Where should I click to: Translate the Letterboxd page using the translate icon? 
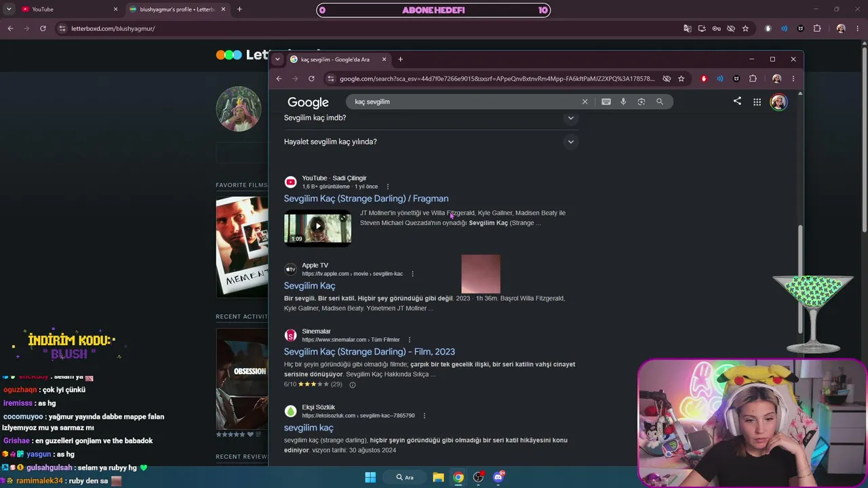[x=688, y=28]
